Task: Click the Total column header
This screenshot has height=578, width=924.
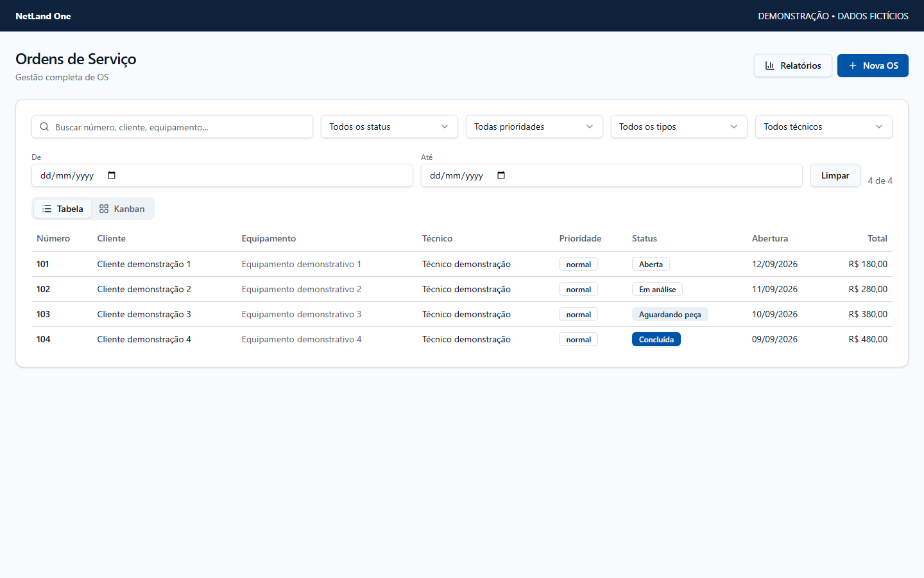Action: click(x=877, y=238)
